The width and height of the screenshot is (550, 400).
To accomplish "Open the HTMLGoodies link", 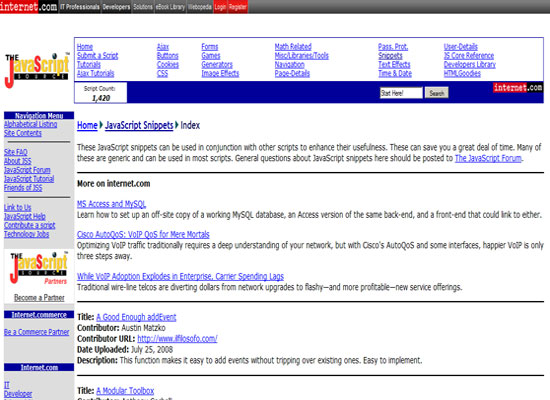I will [x=462, y=73].
